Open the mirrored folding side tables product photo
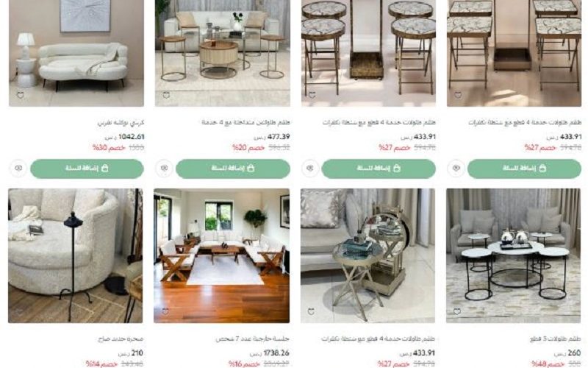Screen dimensions: 588x368 (368, 255)
